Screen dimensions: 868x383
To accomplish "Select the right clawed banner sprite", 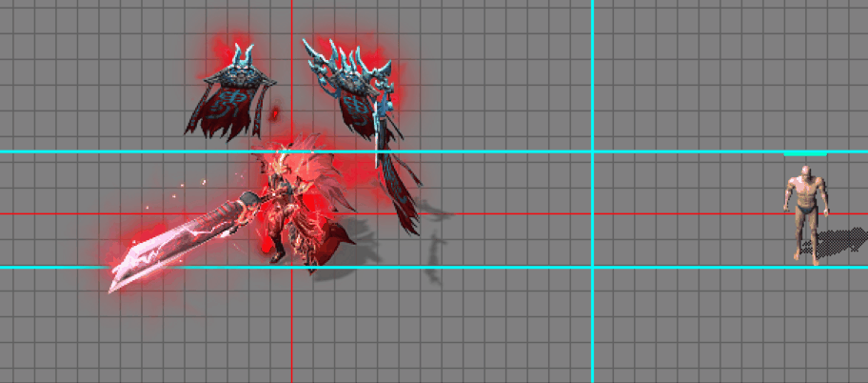I will click(x=349, y=91).
